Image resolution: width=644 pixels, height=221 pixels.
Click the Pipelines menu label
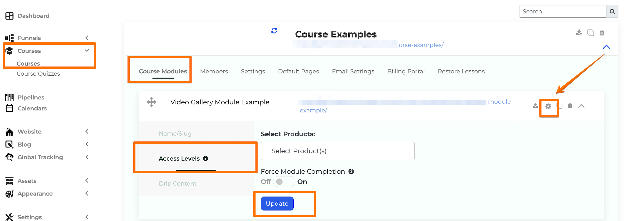click(x=31, y=97)
